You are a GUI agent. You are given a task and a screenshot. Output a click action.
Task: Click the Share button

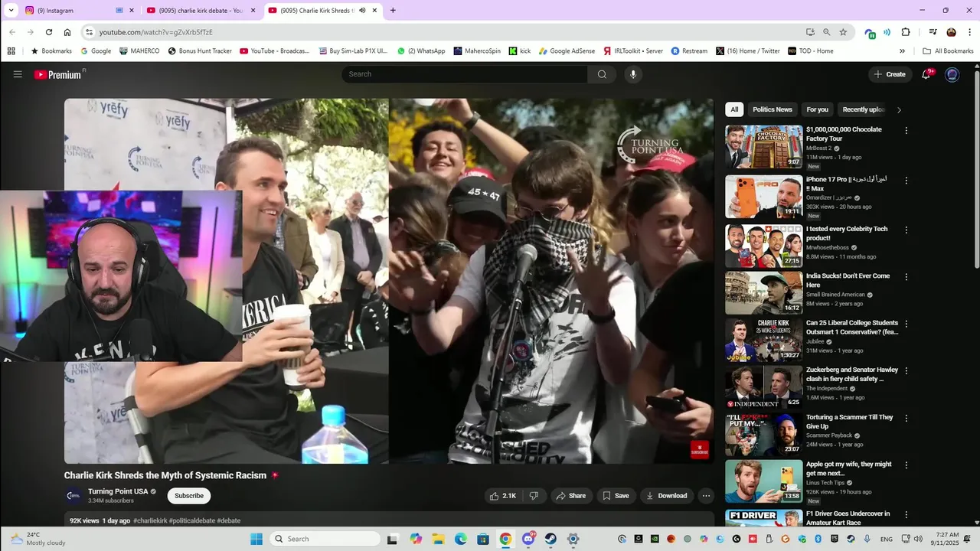(x=570, y=496)
